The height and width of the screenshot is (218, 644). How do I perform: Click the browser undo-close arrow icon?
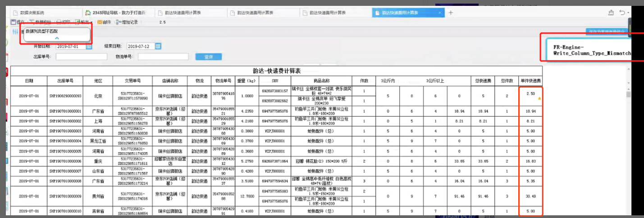pyautogui.click(x=622, y=13)
